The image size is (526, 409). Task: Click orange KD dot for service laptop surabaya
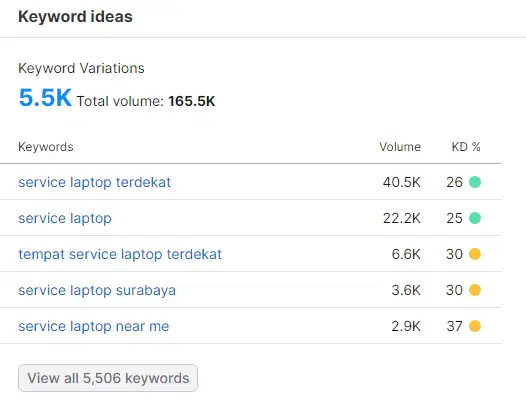point(475,290)
